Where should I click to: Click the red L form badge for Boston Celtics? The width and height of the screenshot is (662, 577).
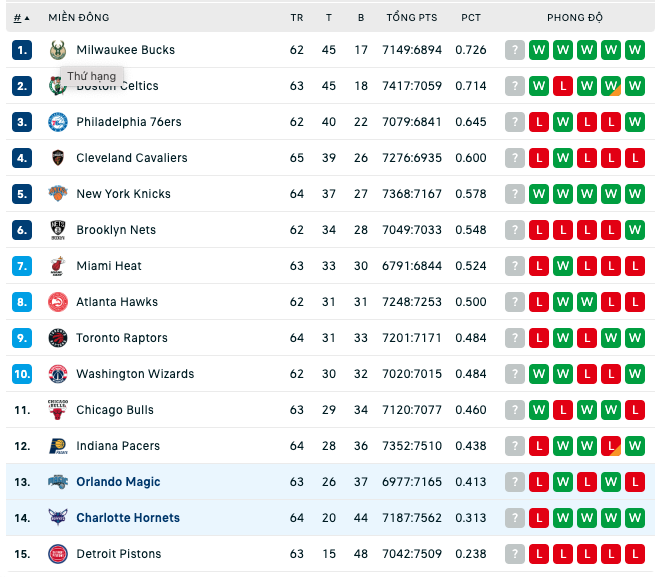pyautogui.click(x=563, y=86)
